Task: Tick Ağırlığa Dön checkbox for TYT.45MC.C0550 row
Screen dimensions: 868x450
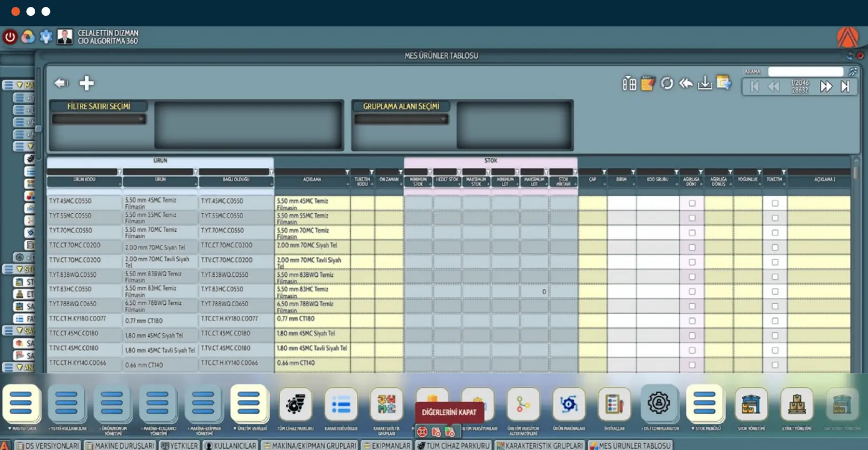Action: [692, 203]
